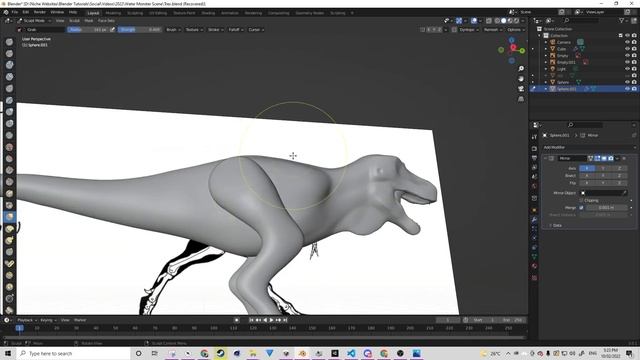Toggle Mirror modifier edit mode display icon
The image size is (640, 360).
tap(597, 158)
